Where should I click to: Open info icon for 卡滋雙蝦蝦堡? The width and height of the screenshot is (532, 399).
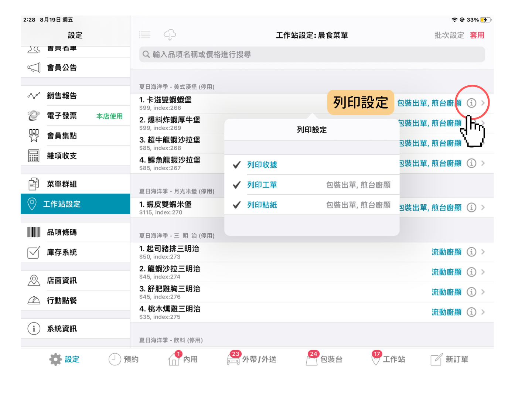pos(471,103)
